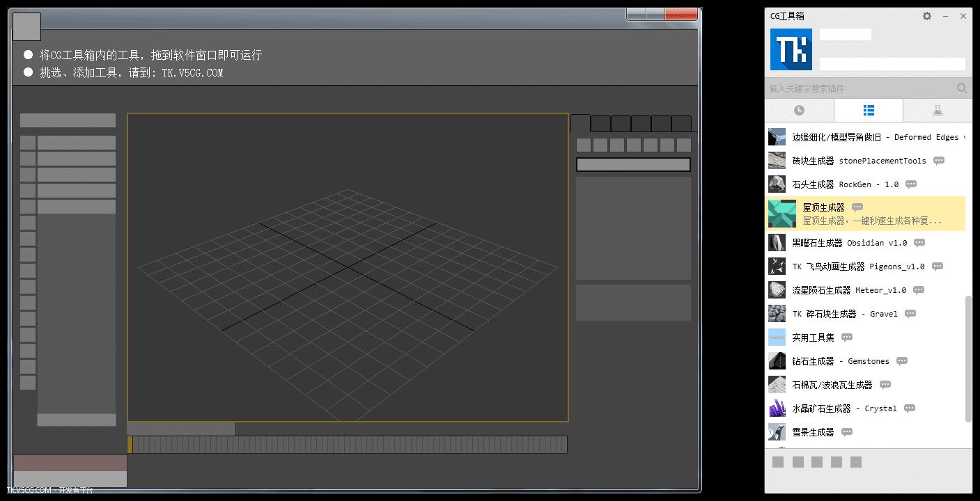Image resolution: width=980 pixels, height=501 pixels.
Task: Click the 输入关键字搜索插件 search field
Action: tap(857, 88)
